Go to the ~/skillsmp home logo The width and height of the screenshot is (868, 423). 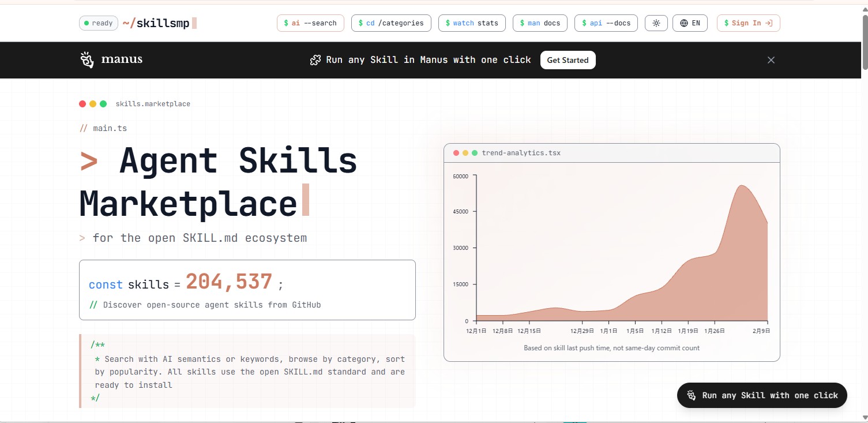pyautogui.click(x=160, y=23)
